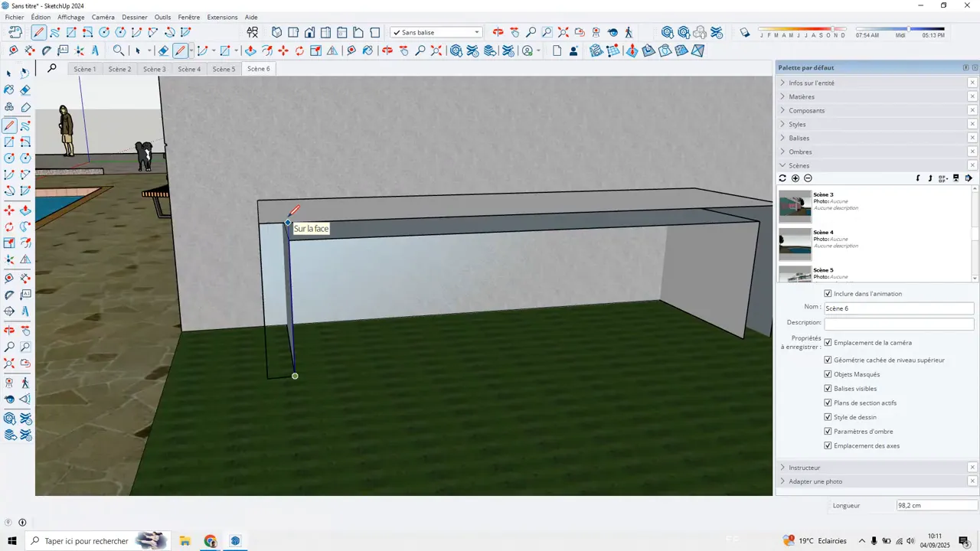Click the Longueur value box
Screen dimensions: 980x551
click(937, 506)
